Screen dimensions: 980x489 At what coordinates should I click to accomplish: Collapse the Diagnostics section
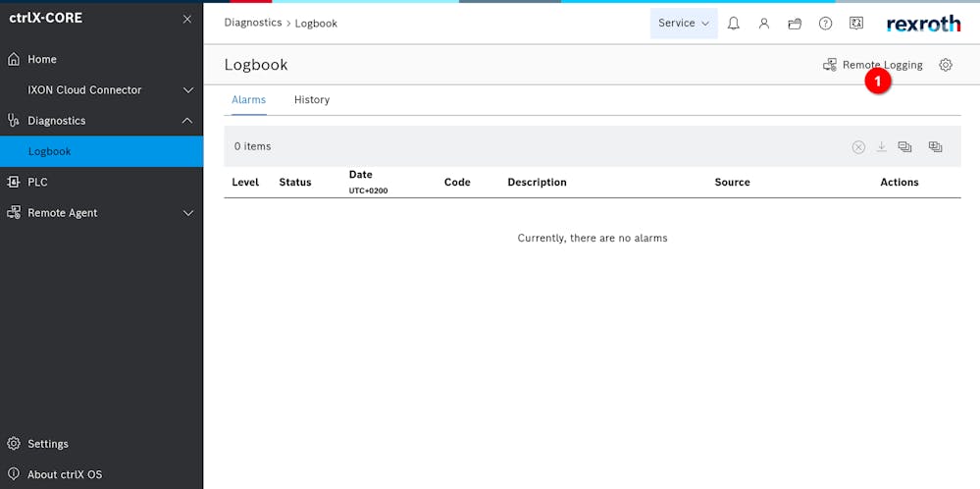[x=188, y=121]
